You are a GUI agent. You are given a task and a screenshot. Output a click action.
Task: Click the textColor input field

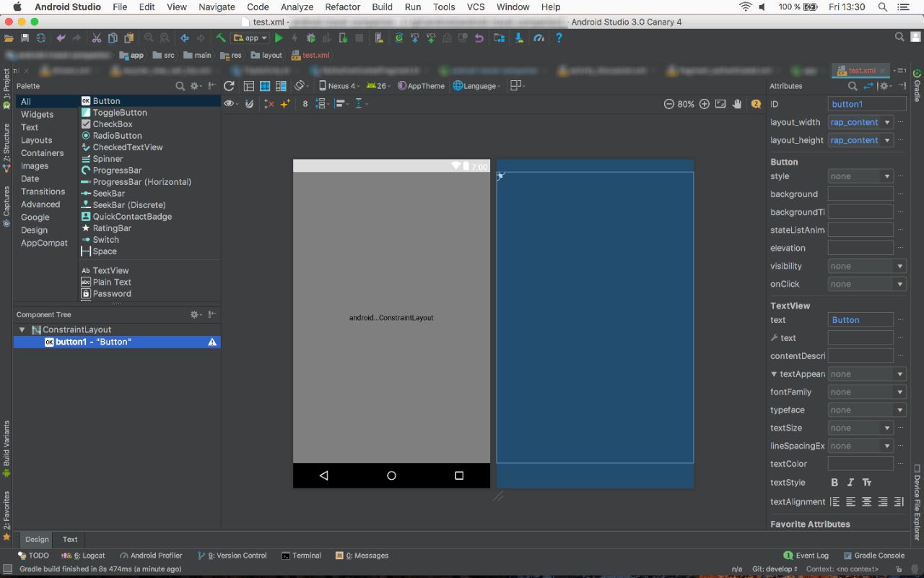point(860,464)
